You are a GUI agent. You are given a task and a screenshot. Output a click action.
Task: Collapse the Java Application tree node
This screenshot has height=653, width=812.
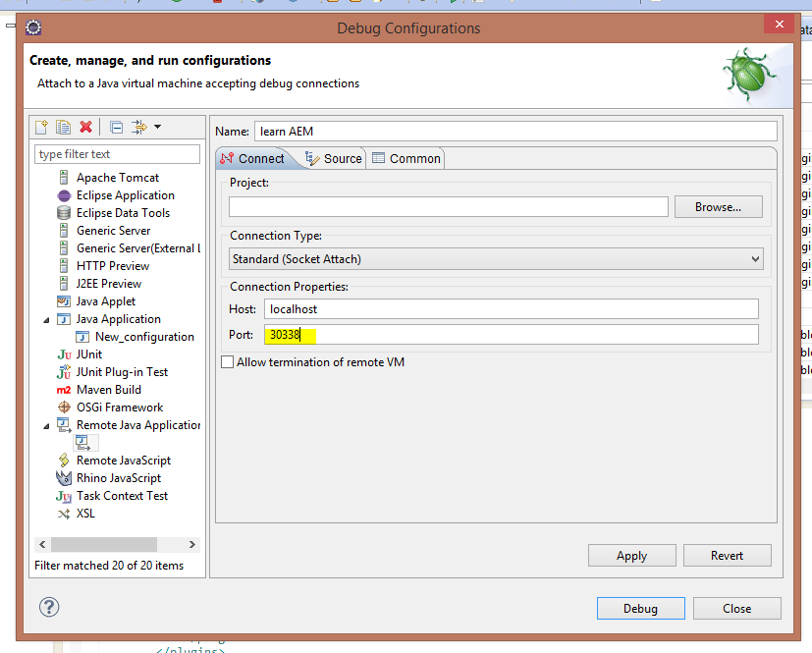[x=45, y=318]
